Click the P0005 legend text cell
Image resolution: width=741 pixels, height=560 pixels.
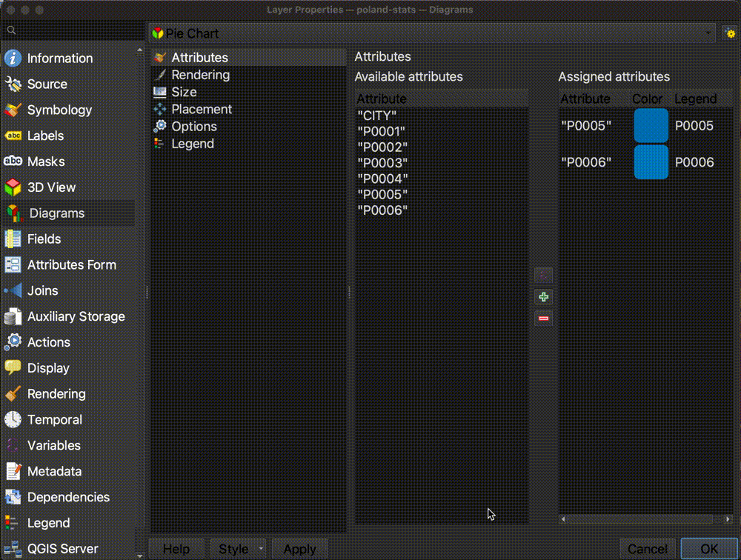click(x=694, y=126)
